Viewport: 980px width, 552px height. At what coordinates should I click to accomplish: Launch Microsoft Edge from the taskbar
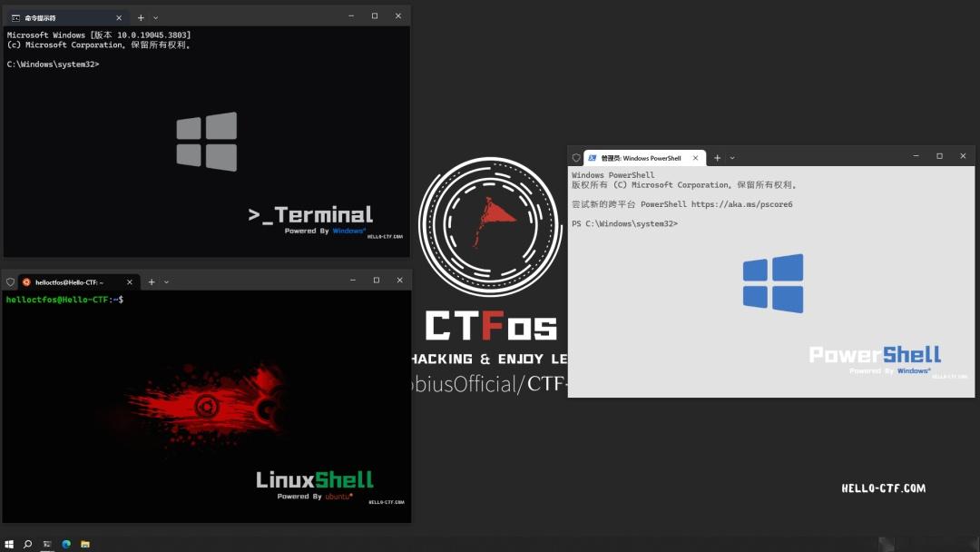(65, 543)
